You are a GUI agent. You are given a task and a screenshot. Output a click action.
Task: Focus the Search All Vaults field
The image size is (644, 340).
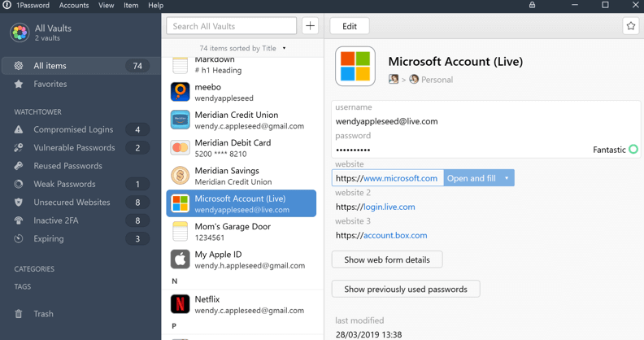tap(231, 26)
